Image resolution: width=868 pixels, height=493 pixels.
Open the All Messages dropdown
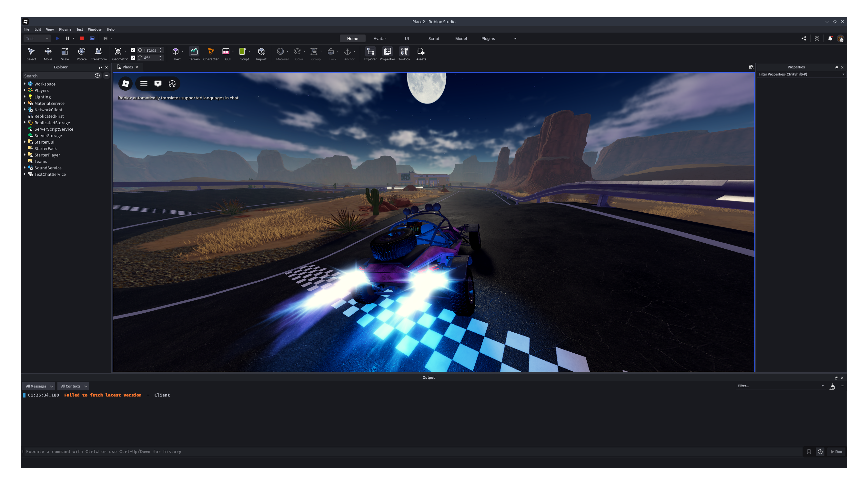click(39, 386)
